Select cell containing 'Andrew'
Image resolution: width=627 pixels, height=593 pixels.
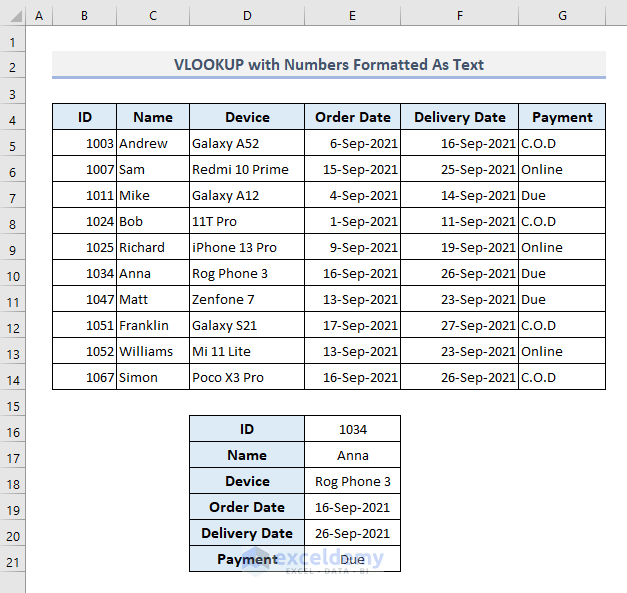point(153,143)
